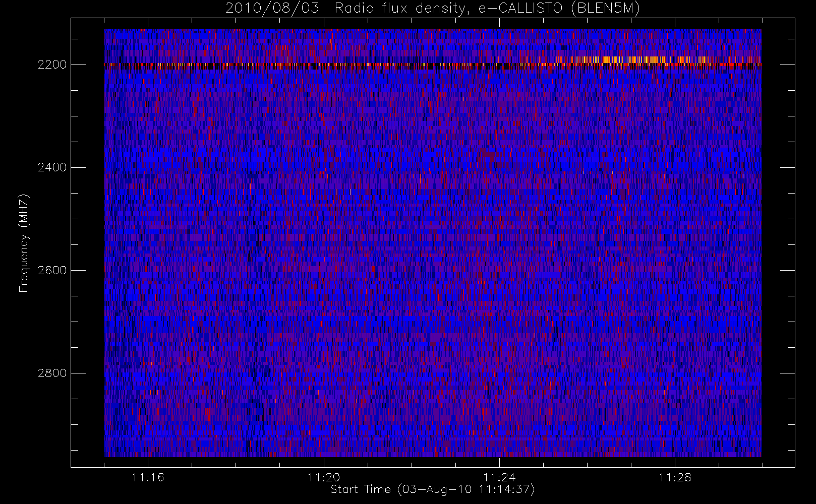
Task: Click the 11:24 time axis label
Action: [499, 477]
